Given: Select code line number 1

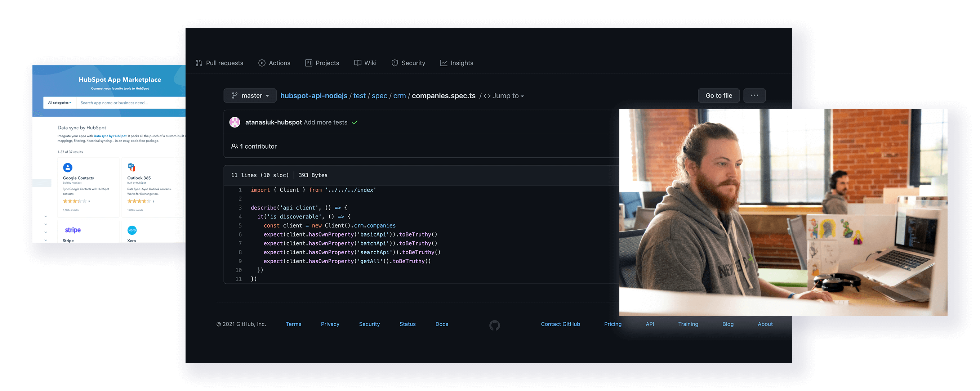Looking at the screenshot, I should (240, 190).
